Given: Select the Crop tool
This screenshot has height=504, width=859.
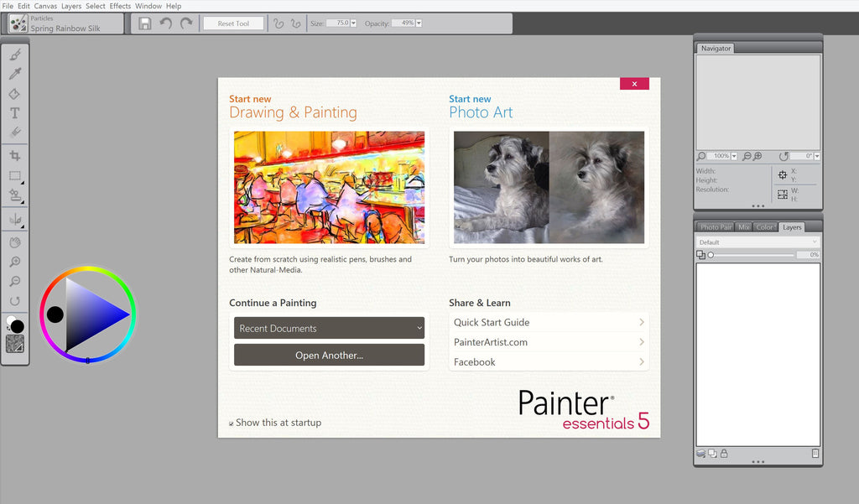Looking at the screenshot, I should coord(15,155).
